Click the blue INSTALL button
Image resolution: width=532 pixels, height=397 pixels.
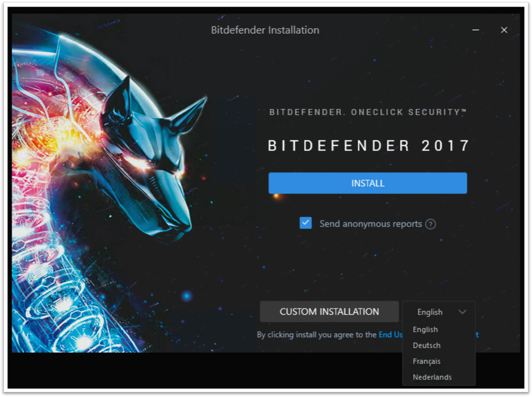pyautogui.click(x=367, y=183)
